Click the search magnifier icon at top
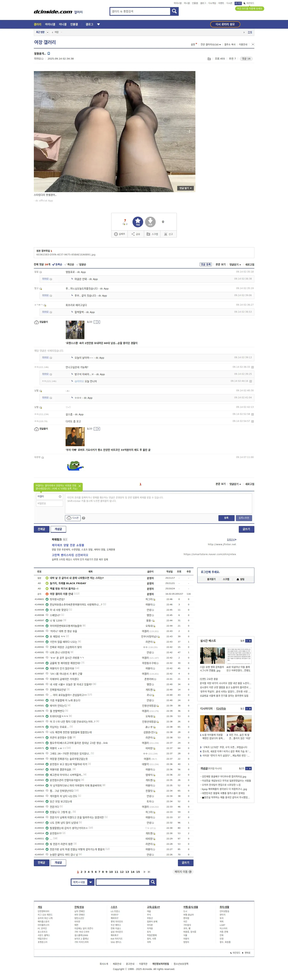The height and width of the screenshot is (980, 288). point(174,11)
